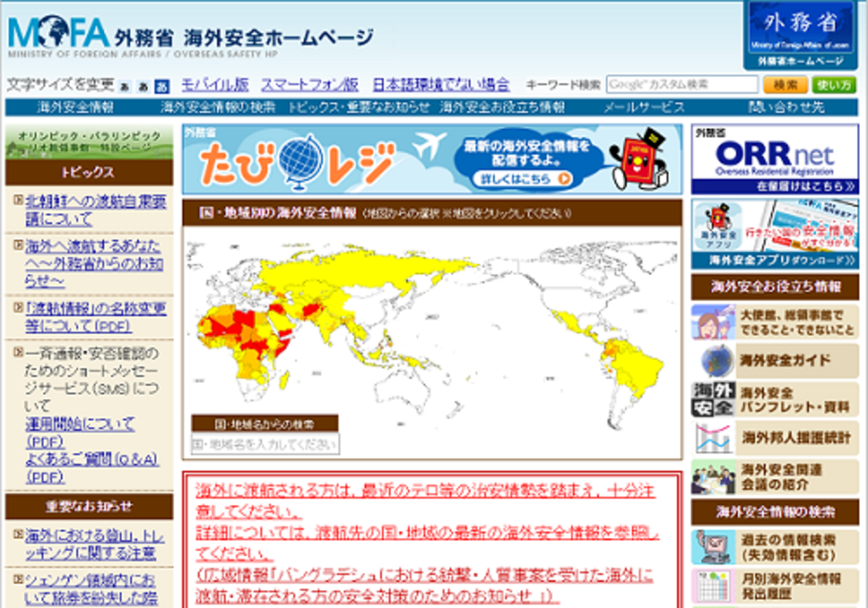Open the 海外安全アプリ download banner

(775, 234)
